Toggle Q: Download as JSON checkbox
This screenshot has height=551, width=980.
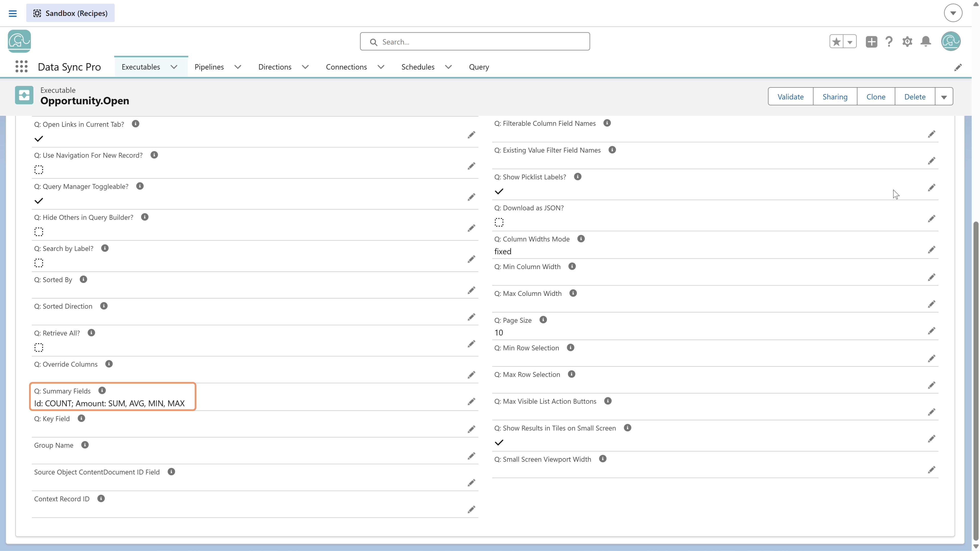pyautogui.click(x=499, y=222)
